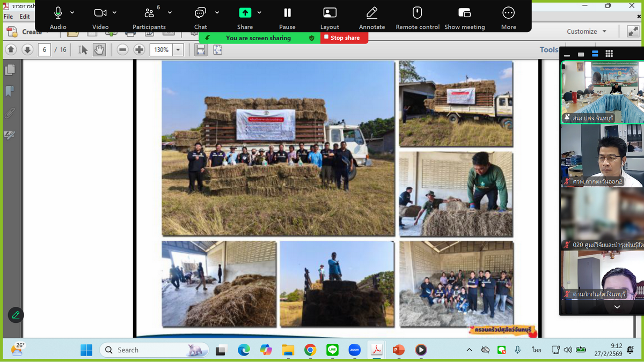
Task: Zoom out with the minus button
Action: [122, 50]
